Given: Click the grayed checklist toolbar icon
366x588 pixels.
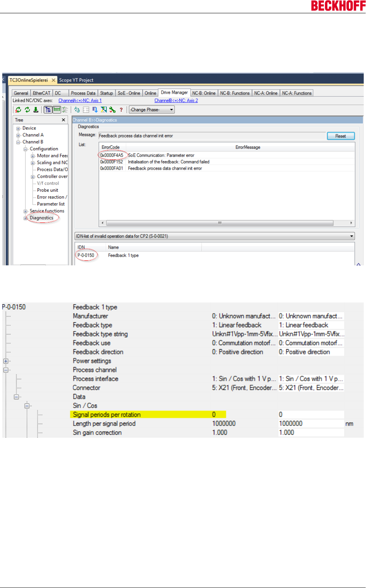Looking at the screenshot, I should coord(65,110).
